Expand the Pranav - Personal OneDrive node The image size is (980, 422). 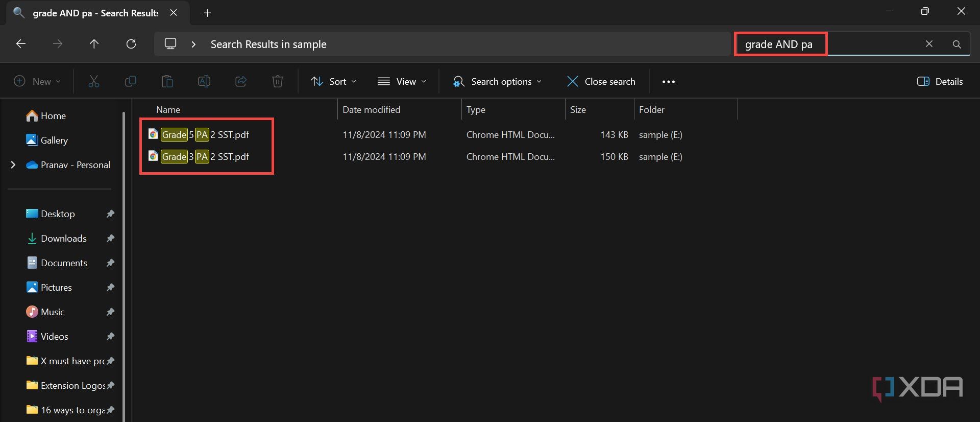point(13,165)
